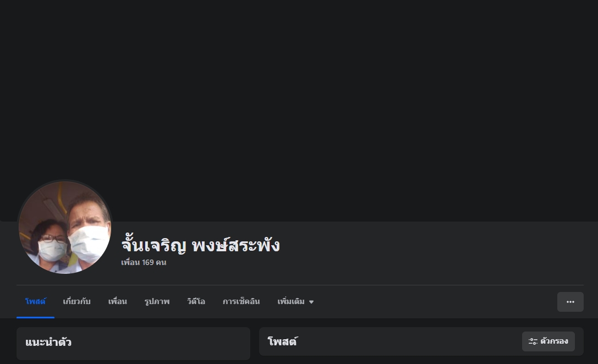Viewport: 598px width, 364px height.
Task: Switch to the เกี่ยวกับ tab
Action: pyautogui.click(x=76, y=301)
